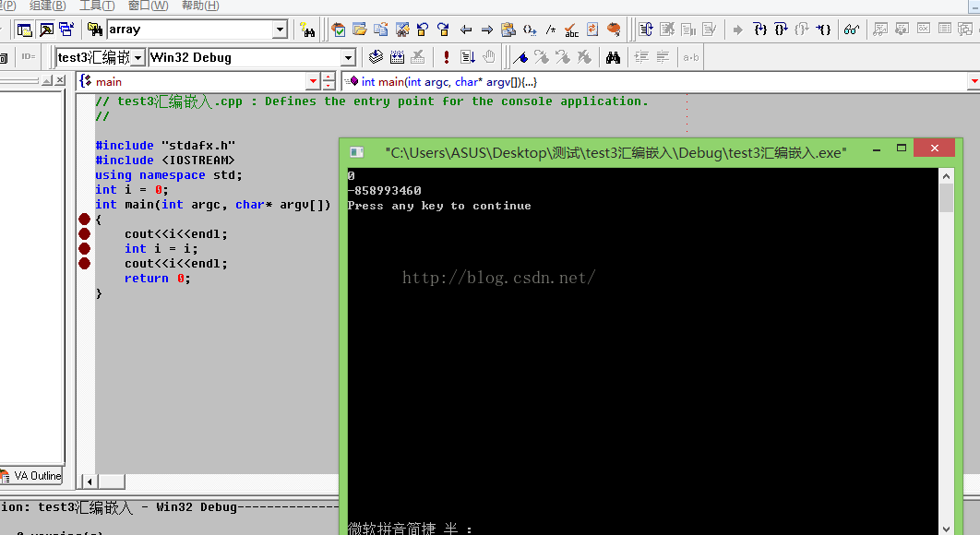Click the workspace panel expand arrow button

point(47,80)
